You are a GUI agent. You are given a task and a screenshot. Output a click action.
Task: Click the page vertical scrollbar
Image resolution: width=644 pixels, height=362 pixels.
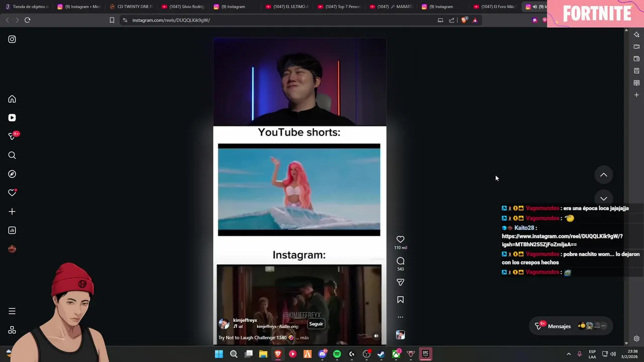click(x=626, y=186)
